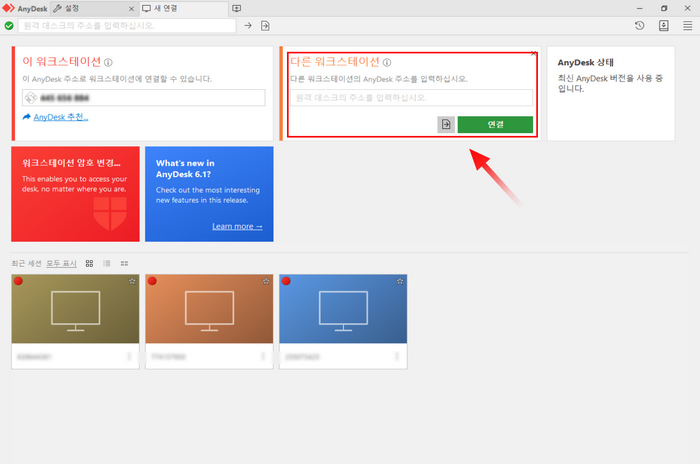Image resolution: width=700 pixels, height=464 pixels.
Task: Click info icon beside 다른 워크스테이션
Action: [x=387, y=63]
